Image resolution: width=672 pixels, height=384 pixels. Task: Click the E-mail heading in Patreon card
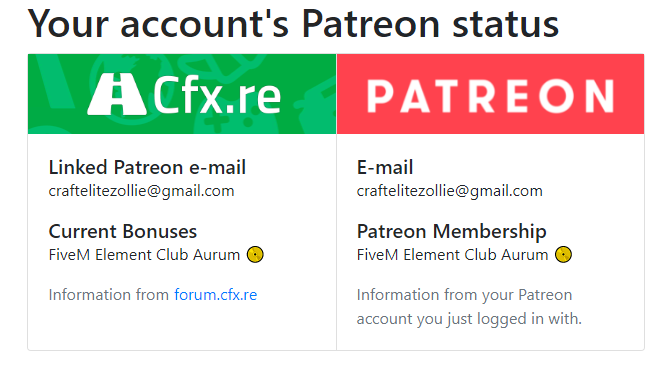pos(385,167)
